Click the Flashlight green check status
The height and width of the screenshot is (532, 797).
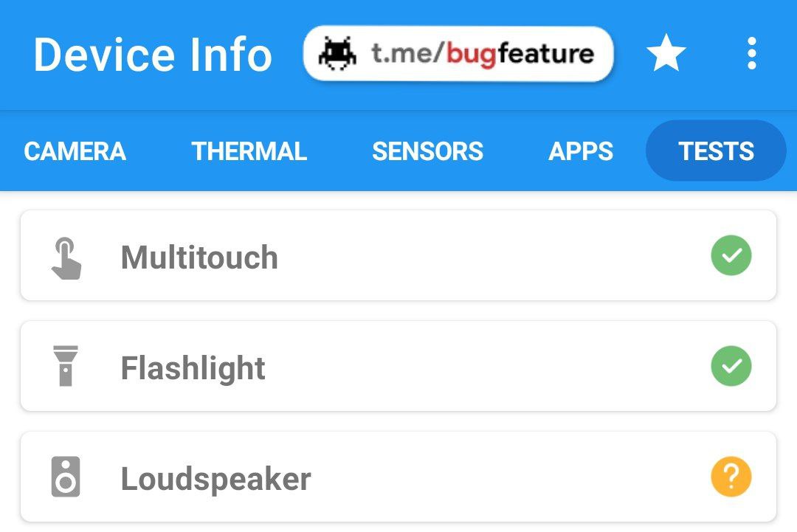[731, 366]
